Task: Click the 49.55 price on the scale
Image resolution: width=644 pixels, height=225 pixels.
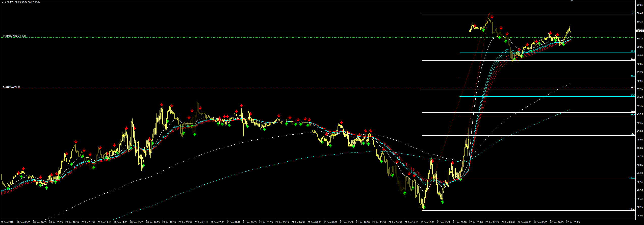Action: (640, 89)
